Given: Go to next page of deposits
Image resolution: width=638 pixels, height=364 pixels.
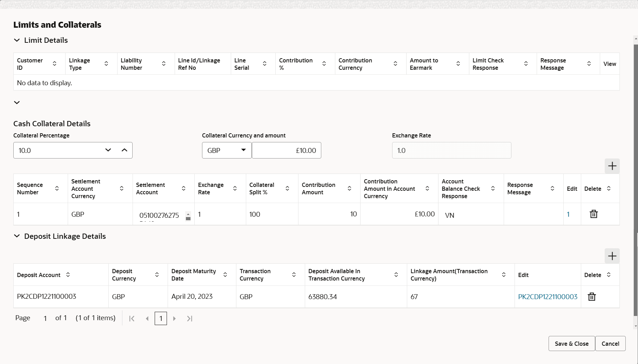Looking at the screenshot, I should pyautogui.click(x=174, y=318).
